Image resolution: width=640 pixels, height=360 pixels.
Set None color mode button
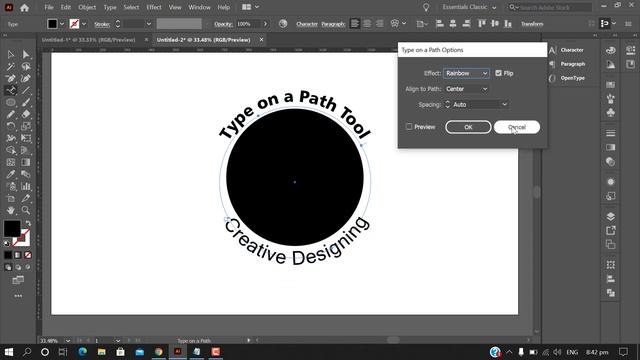click(28, 255)
